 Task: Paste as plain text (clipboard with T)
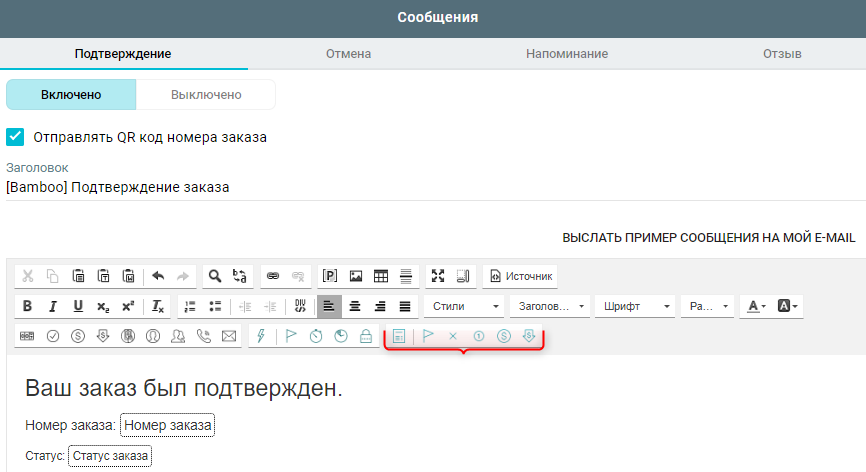tap(103, 276)
